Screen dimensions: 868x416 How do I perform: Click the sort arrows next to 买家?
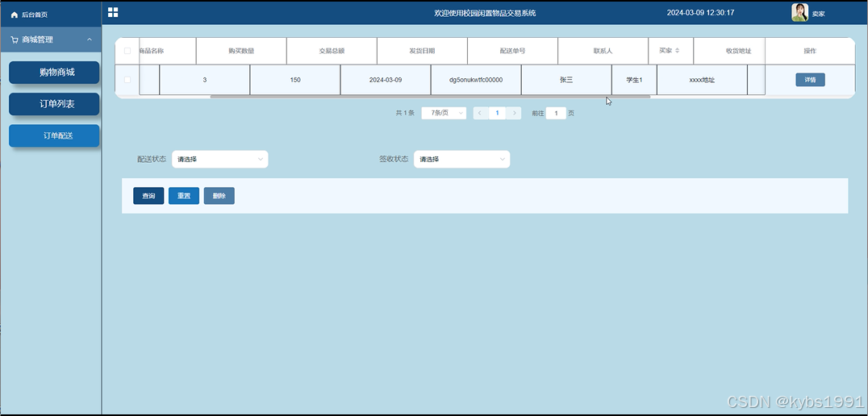click(677, 50)
